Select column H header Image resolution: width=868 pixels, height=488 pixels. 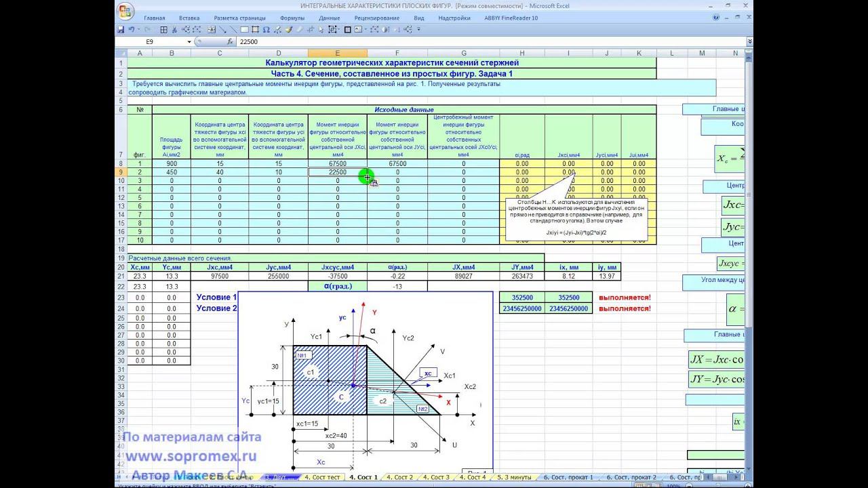click(x=522, y=53)
